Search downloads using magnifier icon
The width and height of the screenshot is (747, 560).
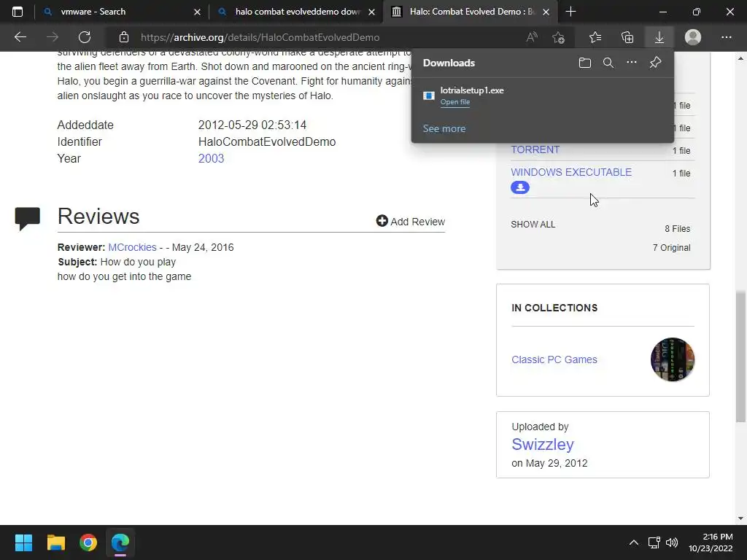pyautogui.click(x=608, y=63)
